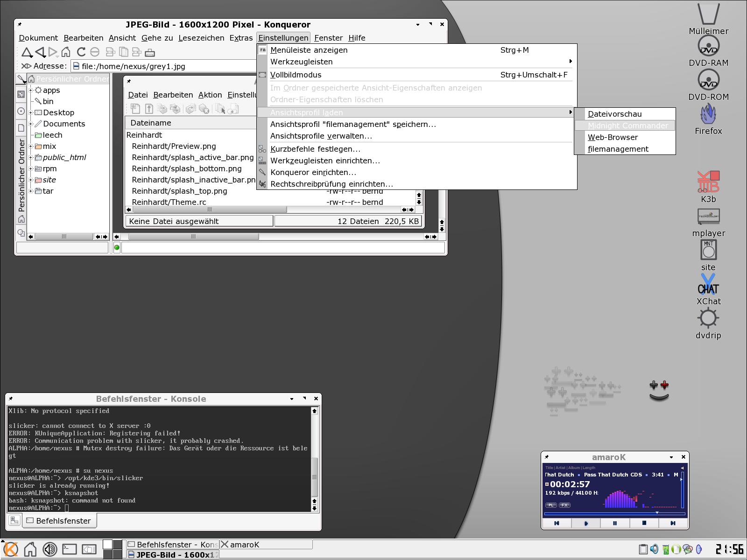Toggle the Menüleiste anzeigen option
This screenshot has width=747, height=560.
tap(417, 50)
